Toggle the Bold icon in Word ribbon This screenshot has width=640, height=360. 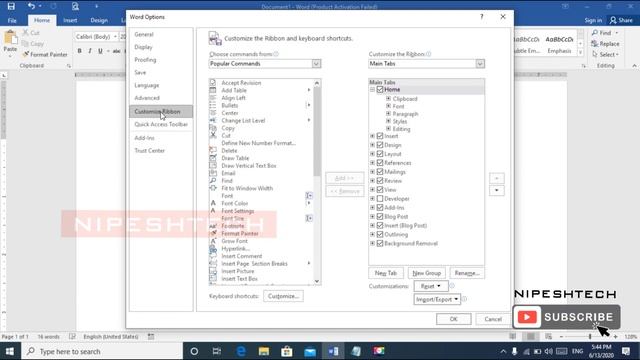tap(80, 51)
